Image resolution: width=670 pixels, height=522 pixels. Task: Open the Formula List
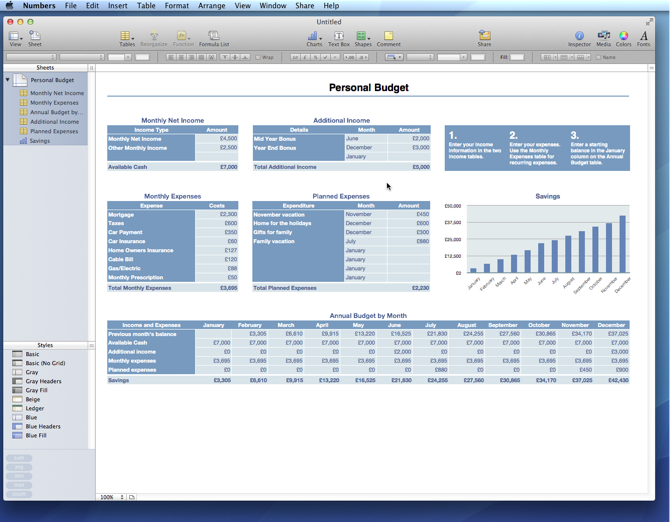click(214, 38)
